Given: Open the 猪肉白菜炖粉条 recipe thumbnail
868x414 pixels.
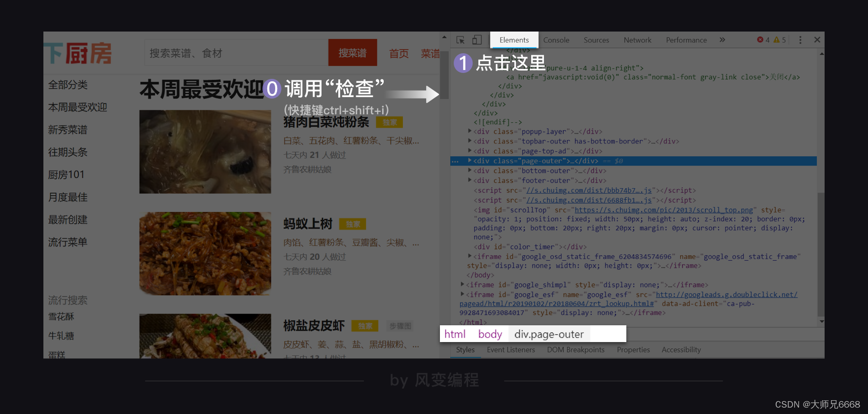Looking at the screenshot, I should [x=205, y=152].
